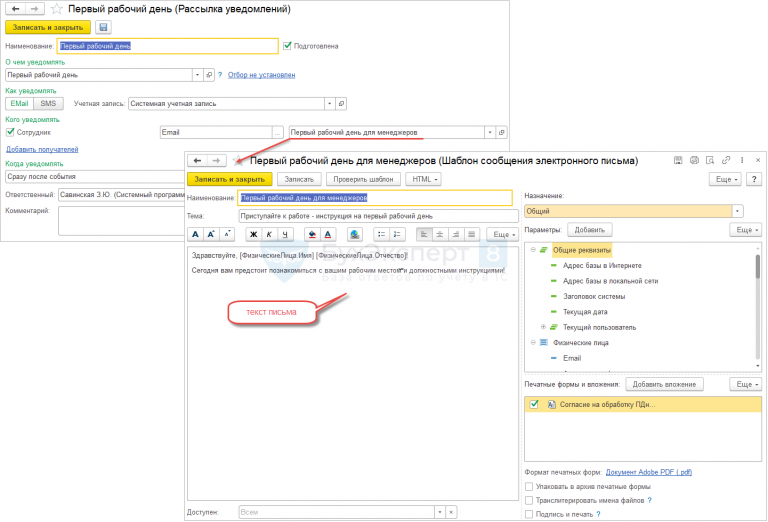Viewport: 768px width, 522px height.
Task: Open the Назначение dropdown with Общий value
Action: tap(737, 212)
